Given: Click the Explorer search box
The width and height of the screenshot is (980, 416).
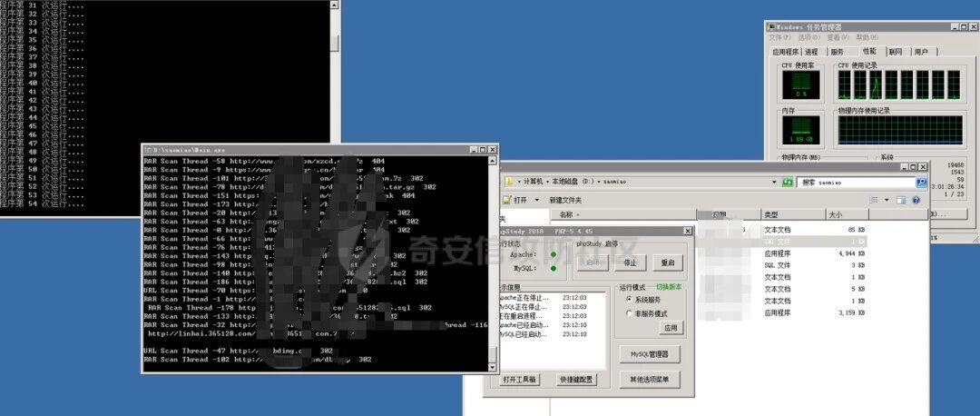Looking at the screenshot, I should [858, 182].
